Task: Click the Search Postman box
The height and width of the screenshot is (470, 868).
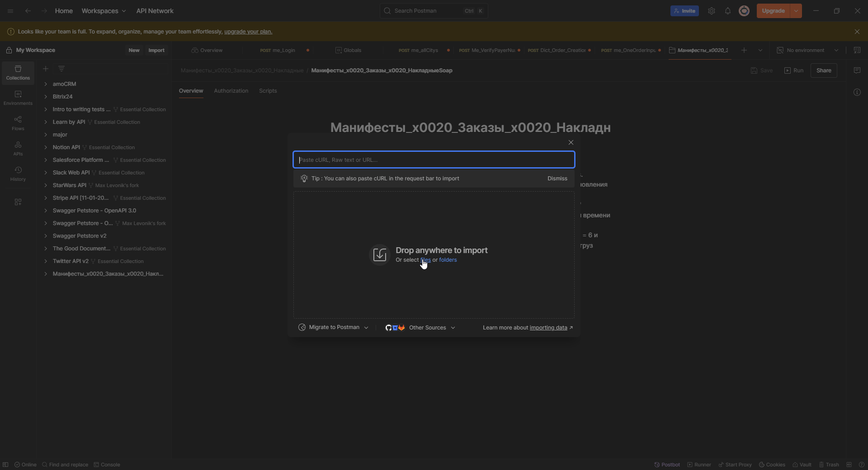Action: click(x=434, y=11)
